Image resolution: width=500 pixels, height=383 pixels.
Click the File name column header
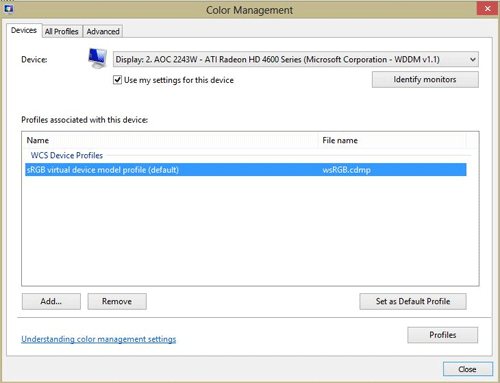tap(392, 140)
